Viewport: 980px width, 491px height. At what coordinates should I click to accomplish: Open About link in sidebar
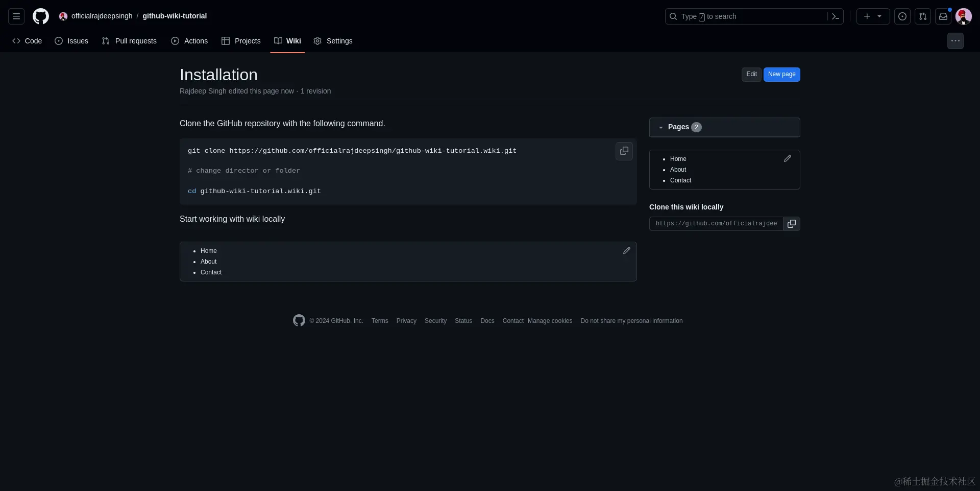pyautogui.click(x=678, y=170)
